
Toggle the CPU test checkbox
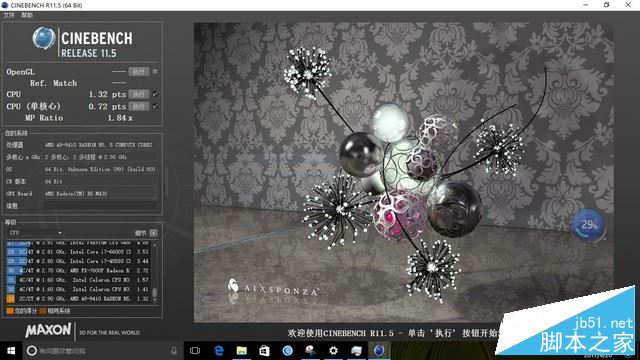[155, 94]
